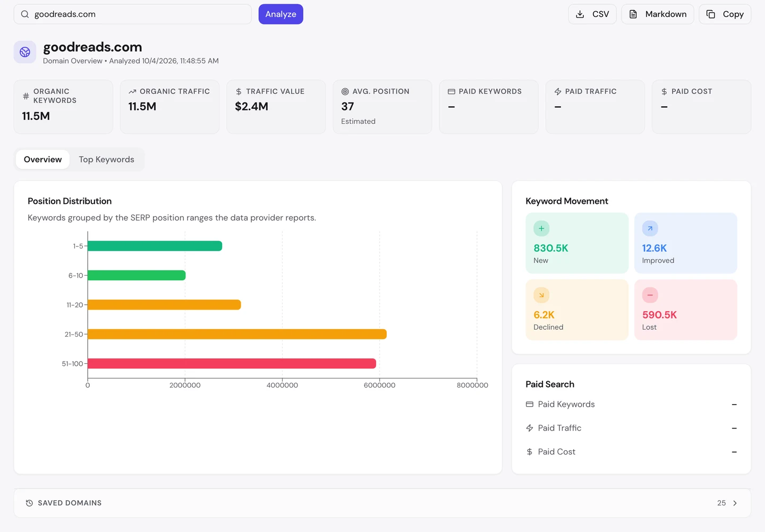Image resolution: width=765 pixels, height=532 pixels.
Task: Click the search magnifier icon in domain field
Action: pyautogui.click(x=25, y=14)
